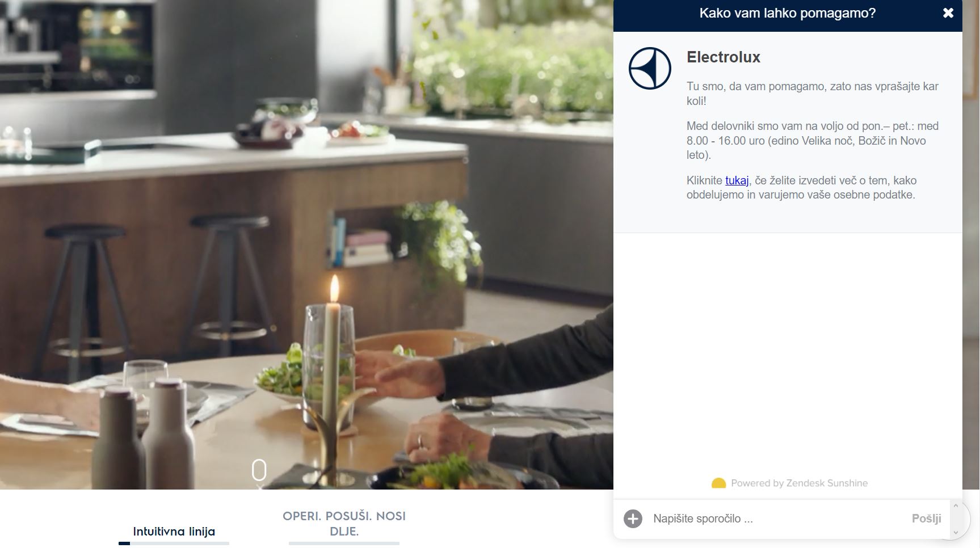
Task: Close the chat widget with X
Action: point(948,13)
